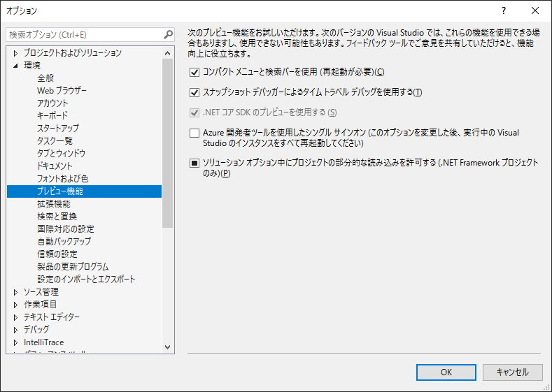Toggle コンパクト メニューと検索バーを使用 checkbox

(x=194, y=72)
